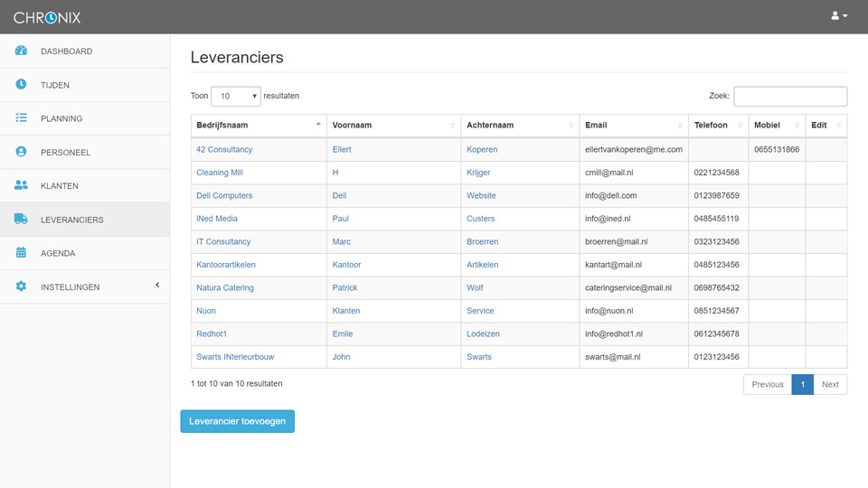Open Agenda menu item
Viewport: 868px width, 488px height.
coord(85,253)
